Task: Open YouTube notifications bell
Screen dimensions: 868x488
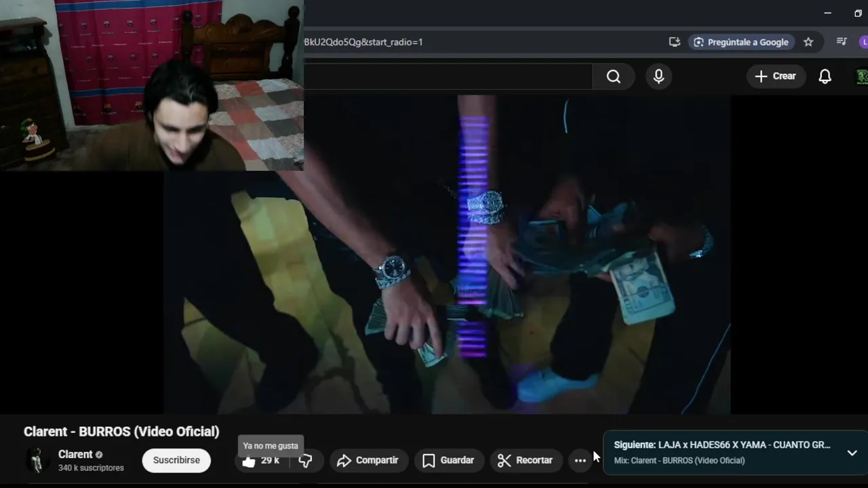Action: pos(825,77)
